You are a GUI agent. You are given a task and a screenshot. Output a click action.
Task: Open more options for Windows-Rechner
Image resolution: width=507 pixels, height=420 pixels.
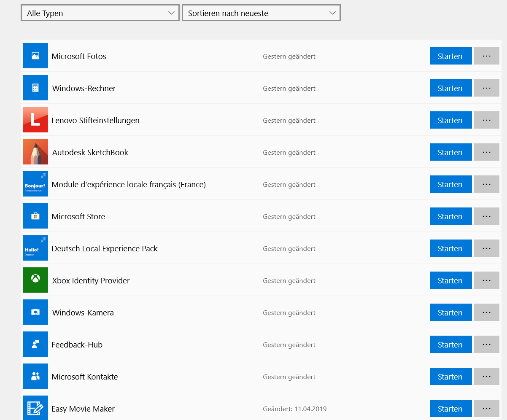click(487, 88)
